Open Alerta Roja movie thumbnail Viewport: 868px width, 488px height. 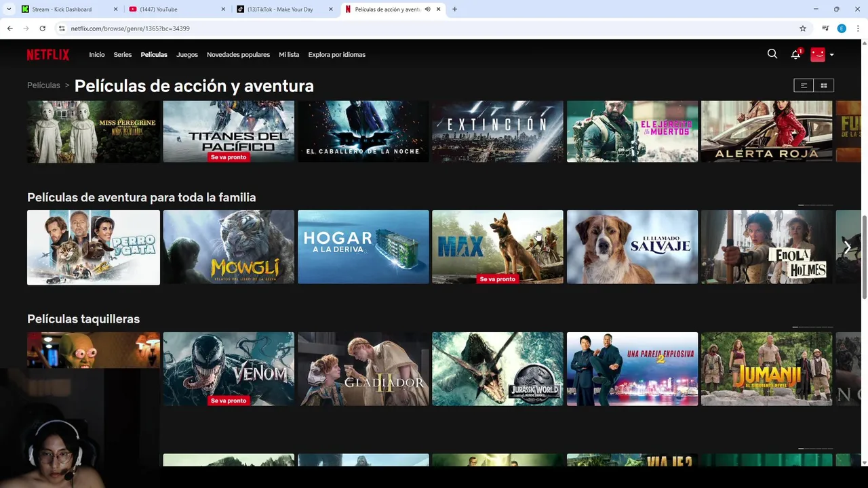pyautogui.click(x=766, y=131)
